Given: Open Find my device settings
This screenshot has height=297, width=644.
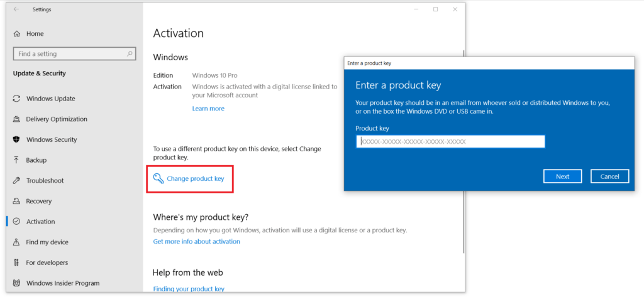Looking at the screenshot, I should pos(47,242).
